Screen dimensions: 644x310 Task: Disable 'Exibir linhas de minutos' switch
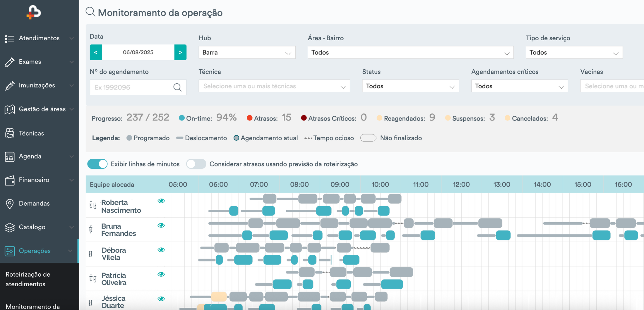pos(97,164)
